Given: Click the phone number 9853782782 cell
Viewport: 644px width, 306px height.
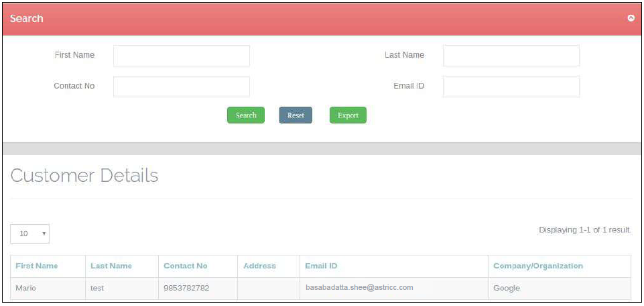Looking at the screenshot, I should (186, 288).
